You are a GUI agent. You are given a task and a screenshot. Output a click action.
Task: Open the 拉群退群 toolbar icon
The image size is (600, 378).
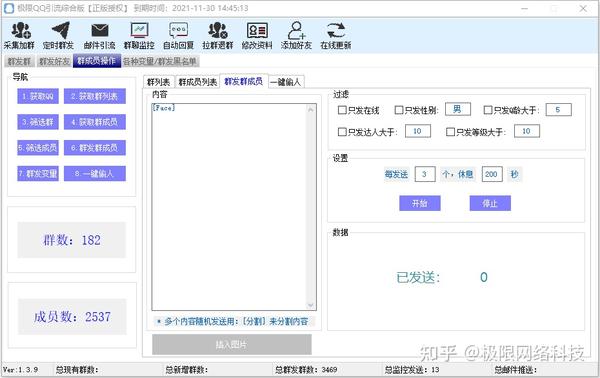pos(218,36)
